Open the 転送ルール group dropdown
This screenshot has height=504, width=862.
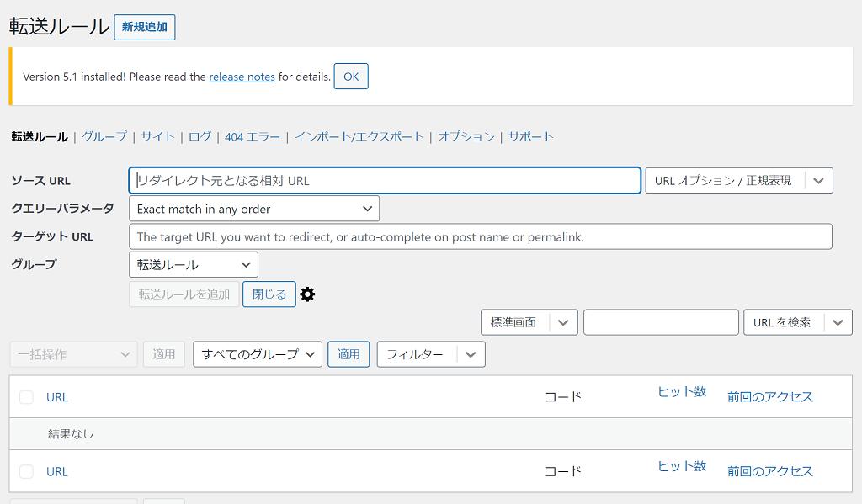194,265
